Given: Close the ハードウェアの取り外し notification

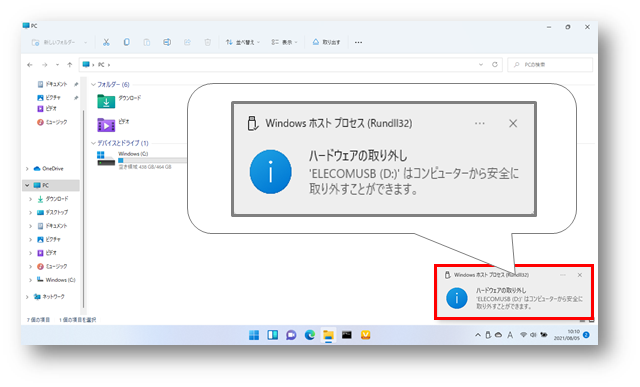Looking at the screenshot, I should point(580,275).
